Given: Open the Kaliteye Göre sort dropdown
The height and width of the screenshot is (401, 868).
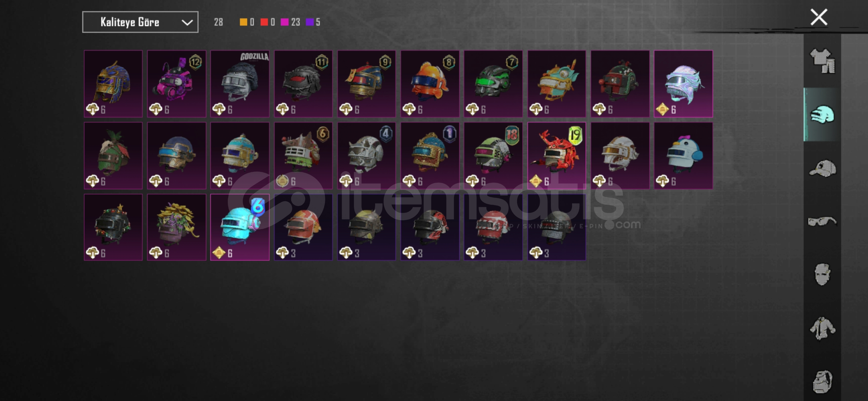Looking at the screenshot, I should [140, 22].
